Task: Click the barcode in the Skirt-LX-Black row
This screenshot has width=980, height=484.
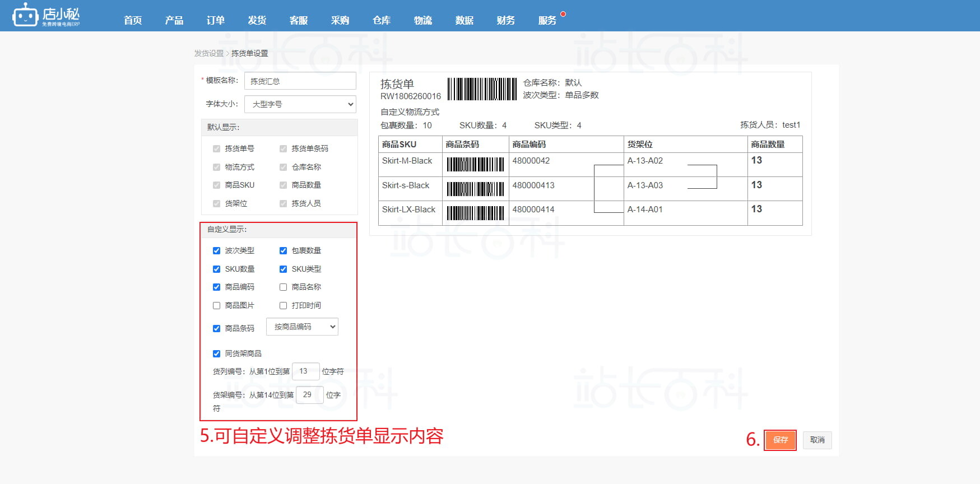Action: [x=475, y=213]
